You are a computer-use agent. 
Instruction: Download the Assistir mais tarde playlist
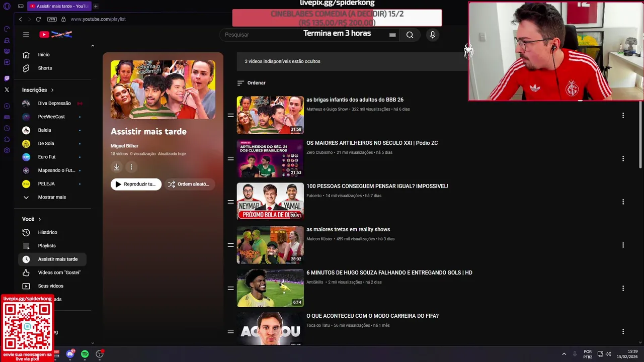[x=117, y=167]
